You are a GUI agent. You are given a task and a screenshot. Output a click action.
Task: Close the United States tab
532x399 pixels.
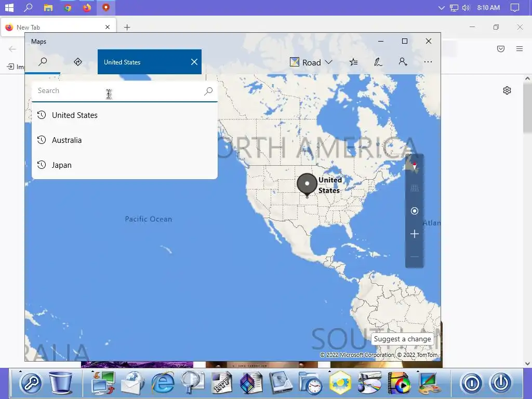click(194, 62)
